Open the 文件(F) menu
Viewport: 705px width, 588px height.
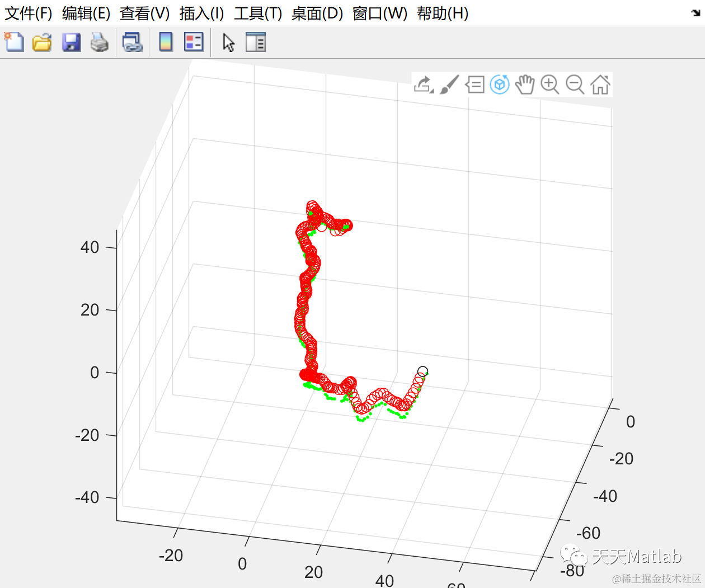[x=28, y=13]
